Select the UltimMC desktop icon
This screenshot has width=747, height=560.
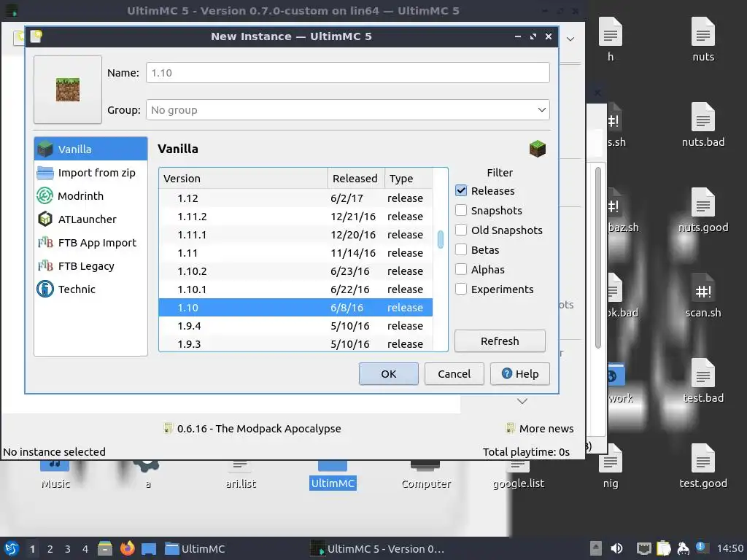click(333, 475)
